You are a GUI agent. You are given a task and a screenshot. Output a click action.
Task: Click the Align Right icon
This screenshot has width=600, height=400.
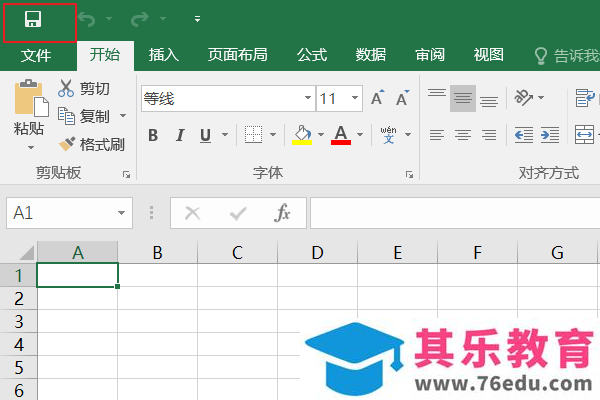point(489,135)
